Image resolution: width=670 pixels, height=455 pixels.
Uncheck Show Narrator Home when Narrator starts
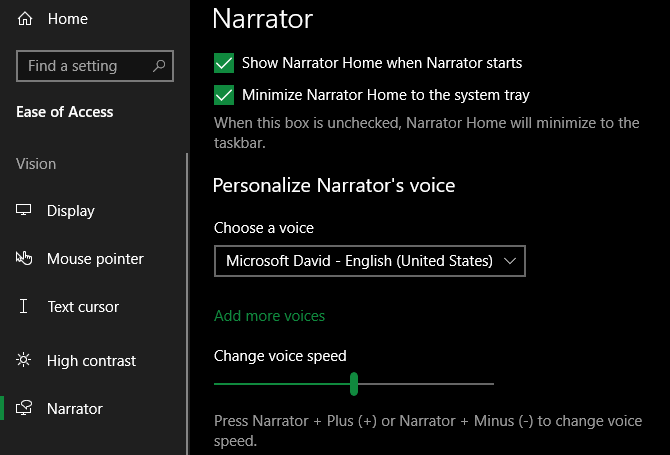224,63
